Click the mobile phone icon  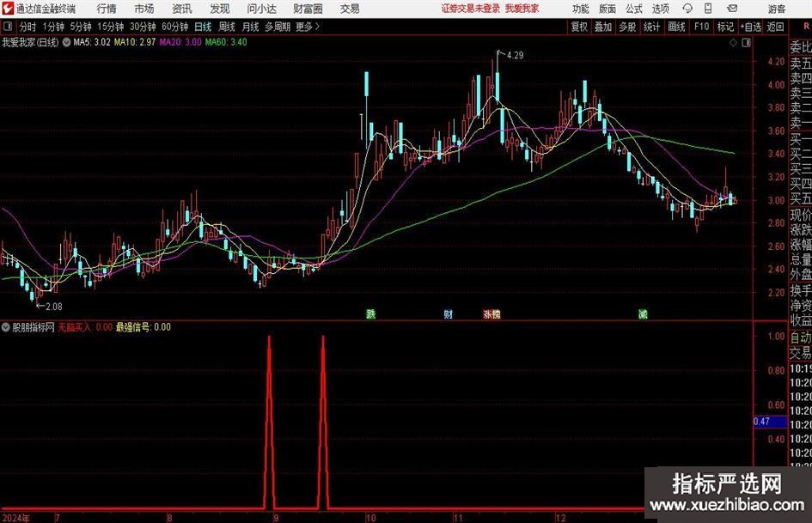708,9
